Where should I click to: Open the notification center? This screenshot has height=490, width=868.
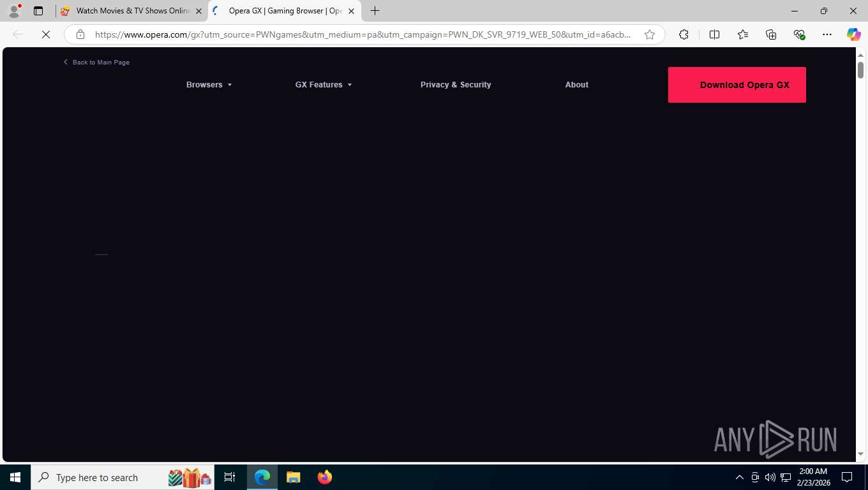[847, 477]
